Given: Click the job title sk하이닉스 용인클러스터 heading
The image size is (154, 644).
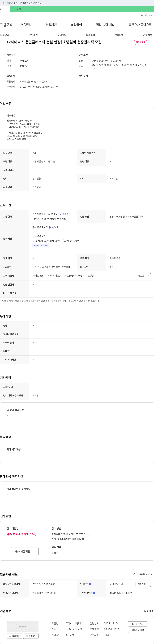Looking at the screenshot, I should coord(54,42).
